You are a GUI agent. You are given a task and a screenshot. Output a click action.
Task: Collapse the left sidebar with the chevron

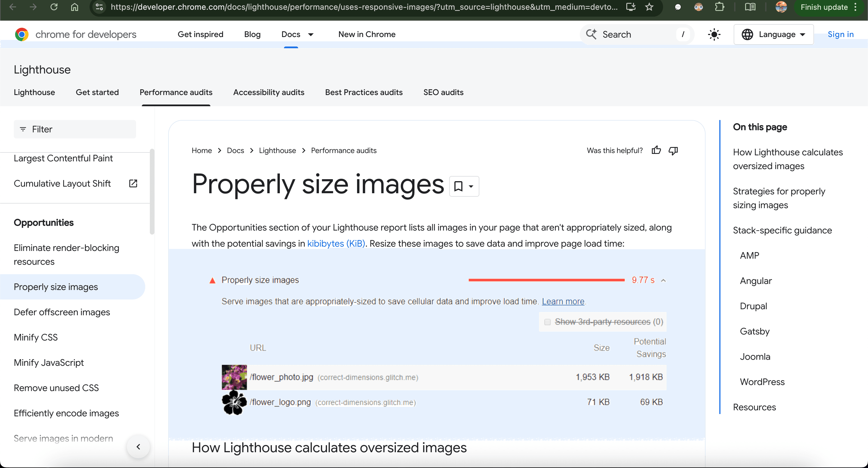[138, 446]
